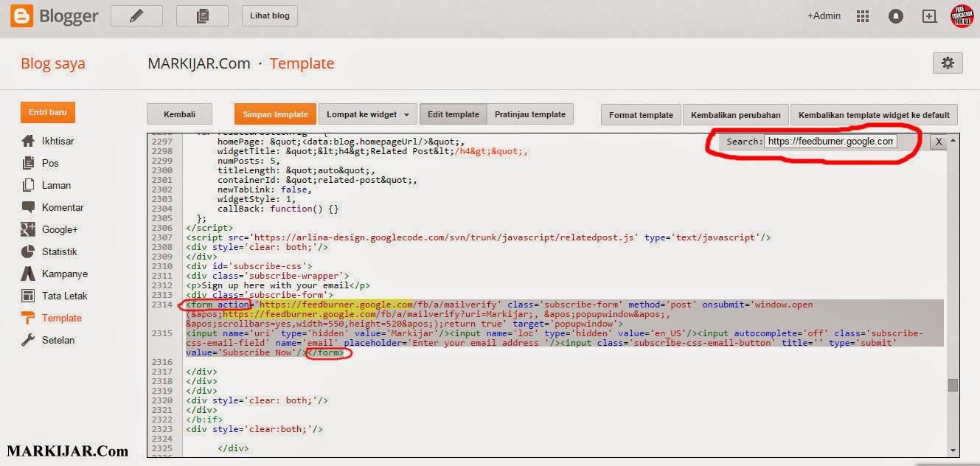Close the code search box with X

pos(938,142)
